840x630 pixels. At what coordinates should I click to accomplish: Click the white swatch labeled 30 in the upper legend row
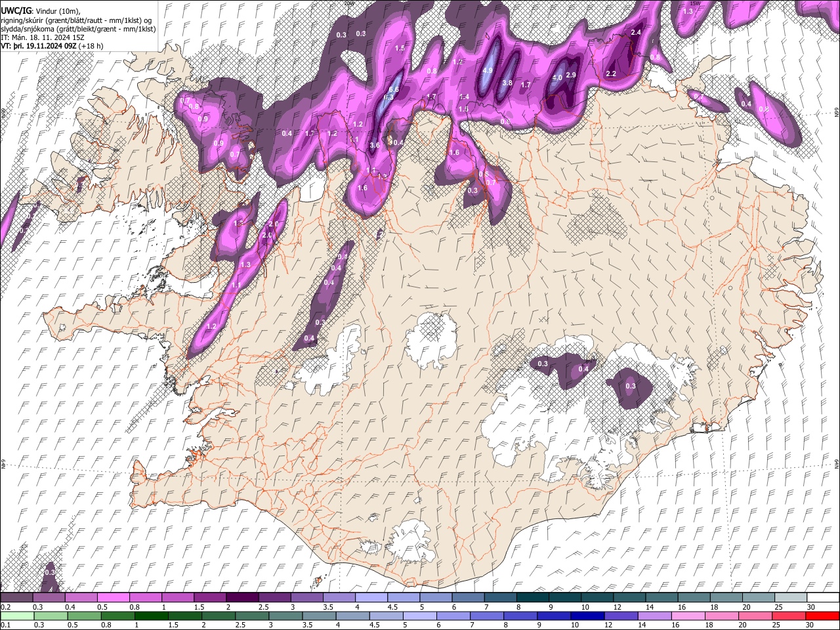(x=822, y=598)
